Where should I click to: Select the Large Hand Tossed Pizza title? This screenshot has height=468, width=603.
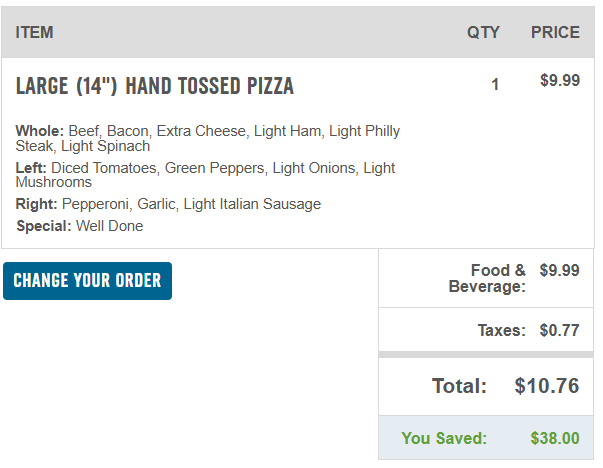[x=155, y=86]
